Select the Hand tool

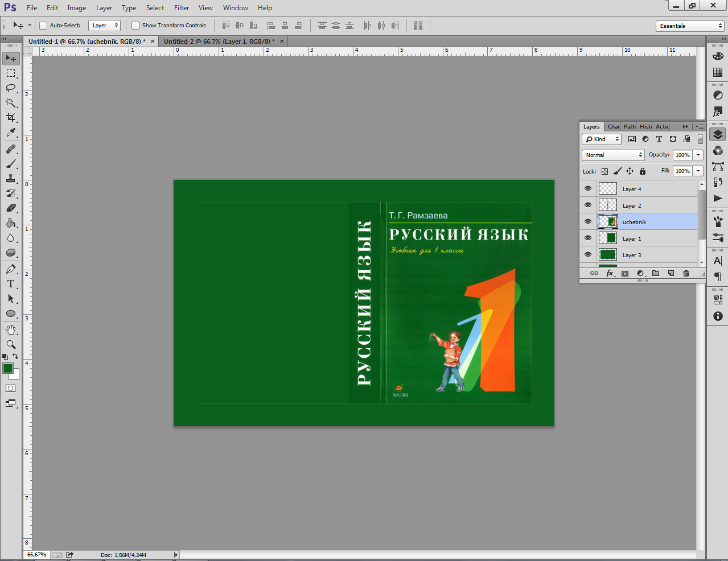(x=11, y=330)
